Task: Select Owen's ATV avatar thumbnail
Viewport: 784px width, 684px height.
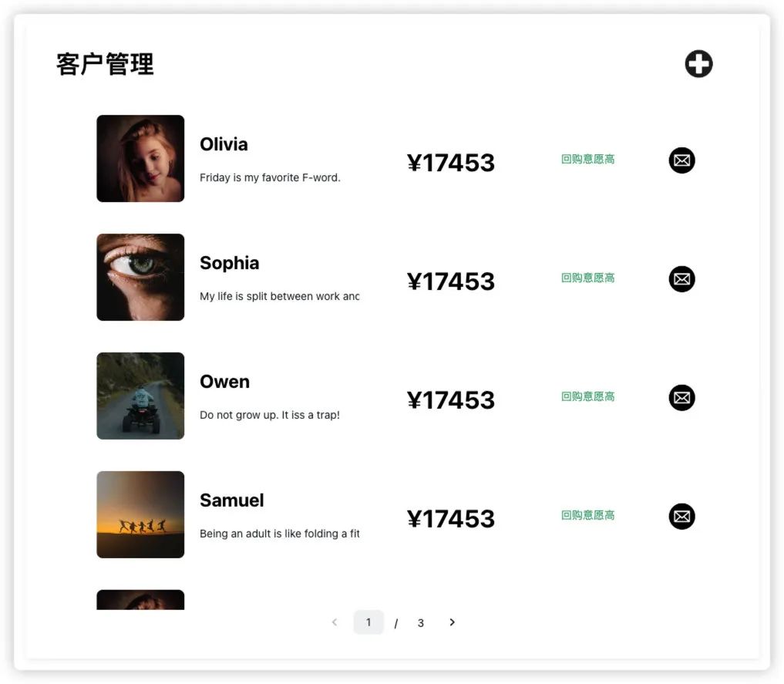Action: 140,396
